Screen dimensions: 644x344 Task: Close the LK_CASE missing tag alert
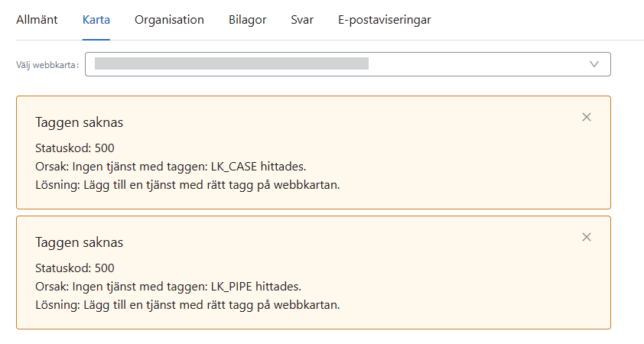587,117
